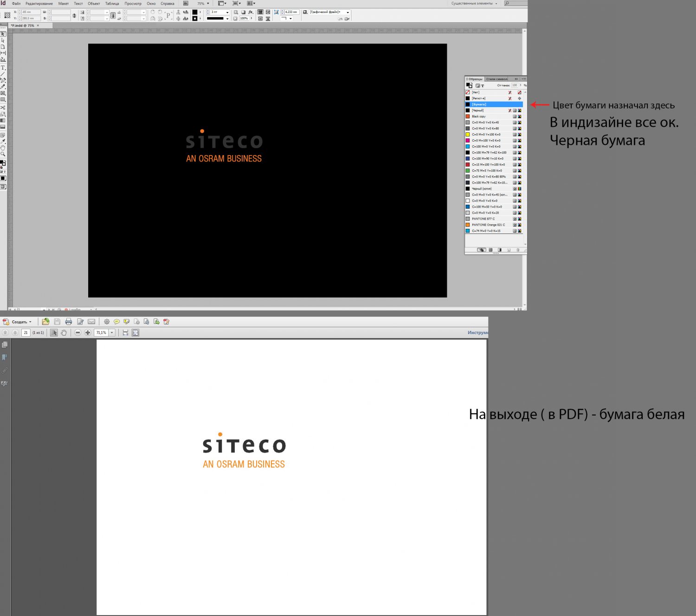Open the bookmarks panel in Acrobat sidebar

[x=5, y=357]
